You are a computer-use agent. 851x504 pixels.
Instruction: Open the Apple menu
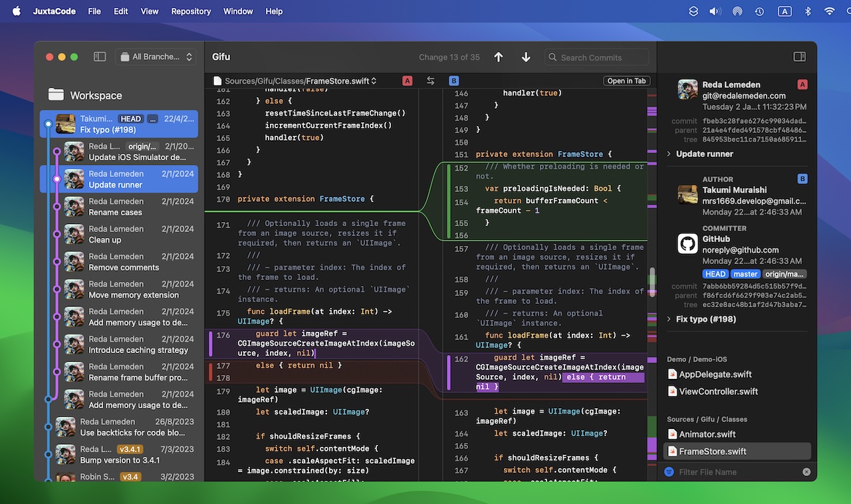click(x=17, y=11)
